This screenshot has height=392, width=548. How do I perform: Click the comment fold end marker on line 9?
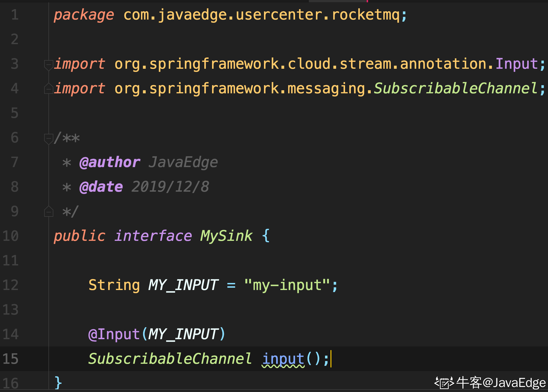(x=49, y=212)
